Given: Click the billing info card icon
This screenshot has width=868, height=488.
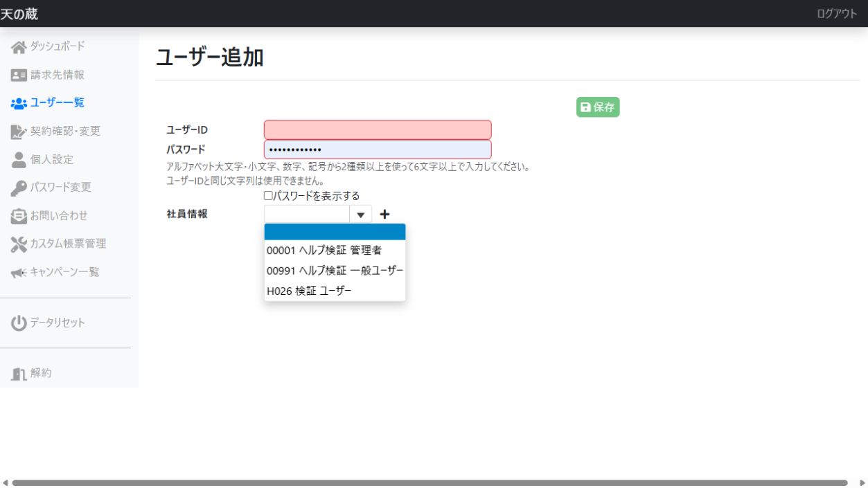Looking at the screenshot, I should point(19,75).
